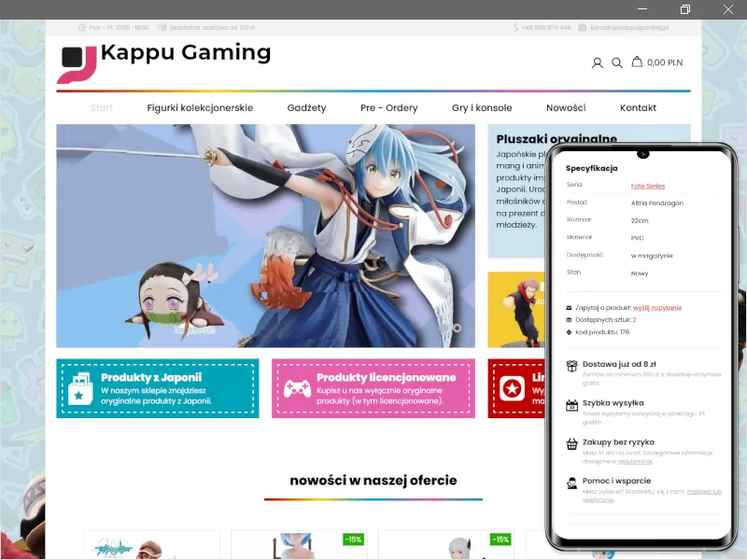747x560 pixels.
Task: Click the calendar icon beside Szybka wysyłka
Action: click(571, 405)
